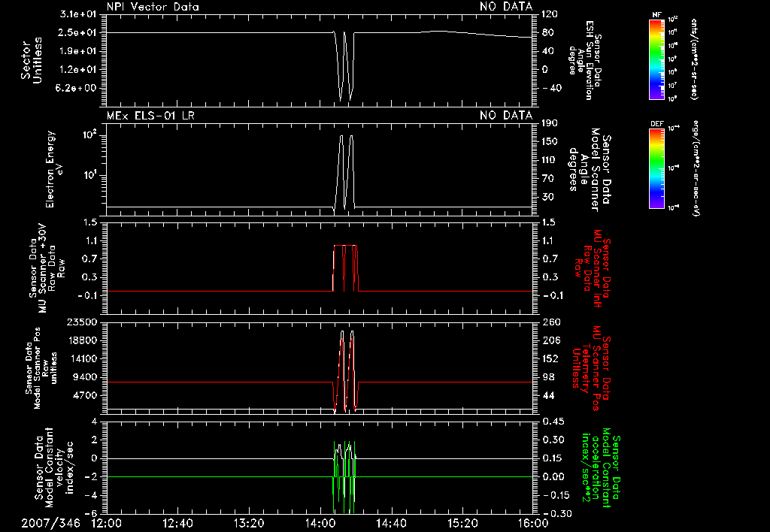Click the red 'MU Scanner Inh Raw Data' axis title
Screen dimensions: 770x532
point(593,268)
